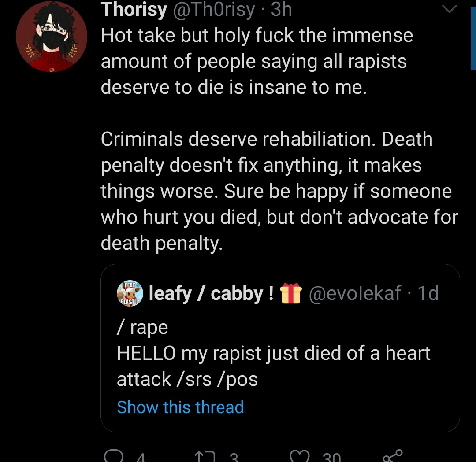Image resolution: width=476 pixels, height=462 pixels.
Task: Click the 1d timestamp on quoted tweet
Action: 428,293
